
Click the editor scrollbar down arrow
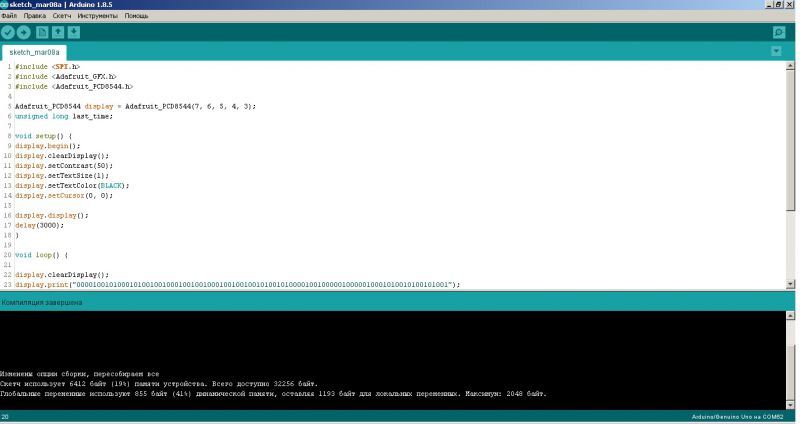coord(790,284)
